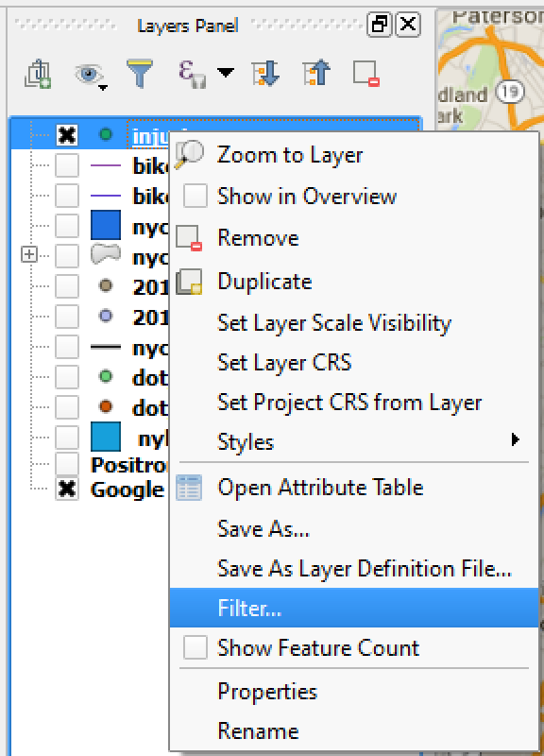Click the Filter Legend funnel icon
The width and height of the screenshot is (544, 756).
point(139,74)
